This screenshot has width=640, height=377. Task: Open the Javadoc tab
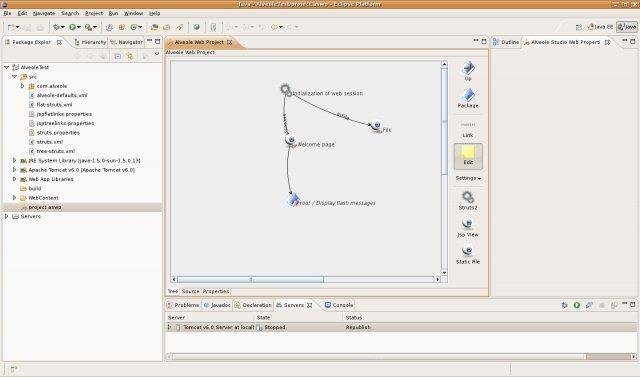(x=217, y=305)
